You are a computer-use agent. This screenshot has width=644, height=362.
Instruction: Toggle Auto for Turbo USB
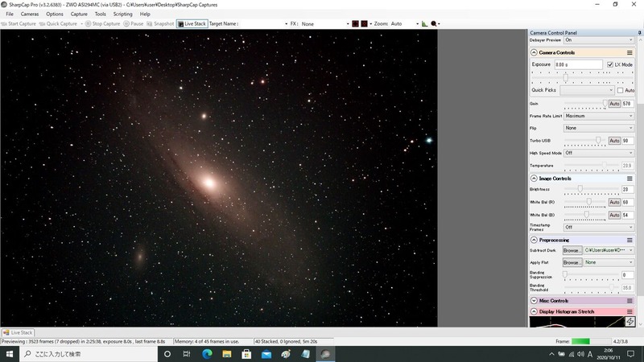(x=614, y=141)
